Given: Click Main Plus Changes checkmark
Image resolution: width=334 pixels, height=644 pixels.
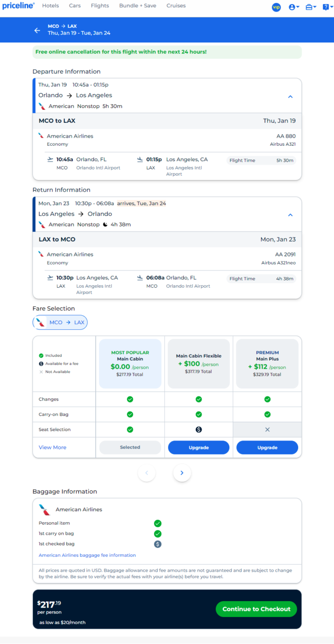Looking at the screenshot, I should coord(267,400).
